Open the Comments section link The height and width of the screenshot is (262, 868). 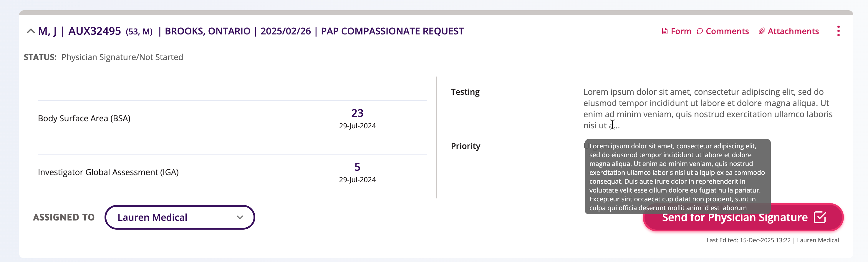727,31
